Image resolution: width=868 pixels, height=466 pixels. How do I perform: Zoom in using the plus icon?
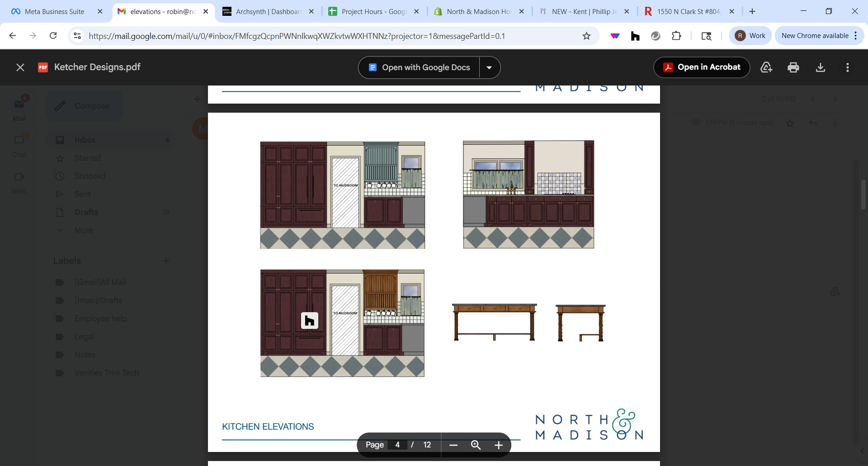tap(498, 445)
